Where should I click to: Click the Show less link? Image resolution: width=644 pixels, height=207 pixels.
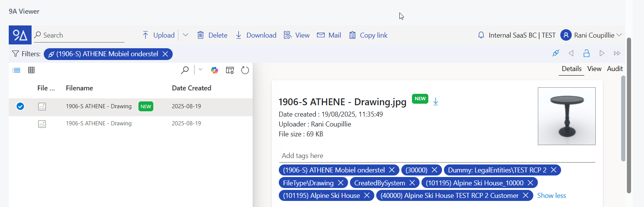coord(551,196)
